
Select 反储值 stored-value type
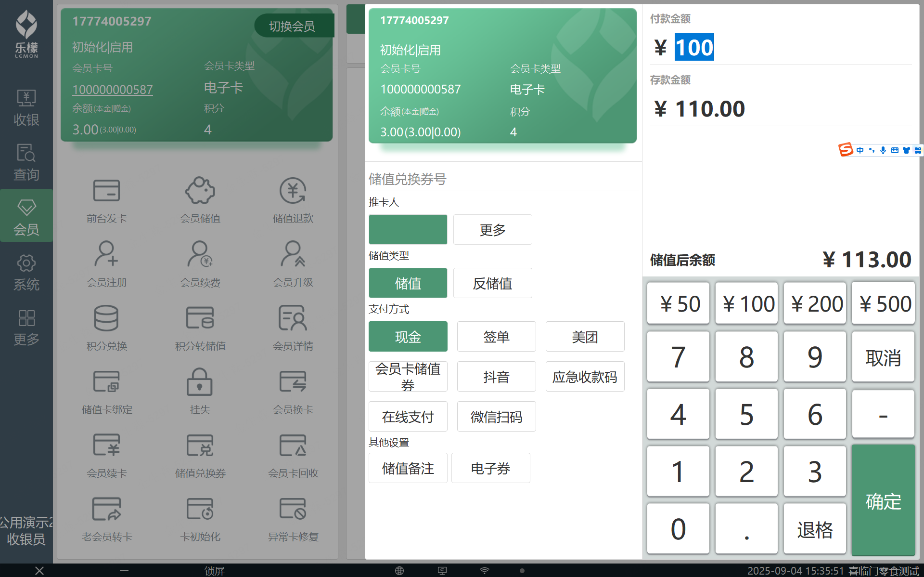(492, 283)
